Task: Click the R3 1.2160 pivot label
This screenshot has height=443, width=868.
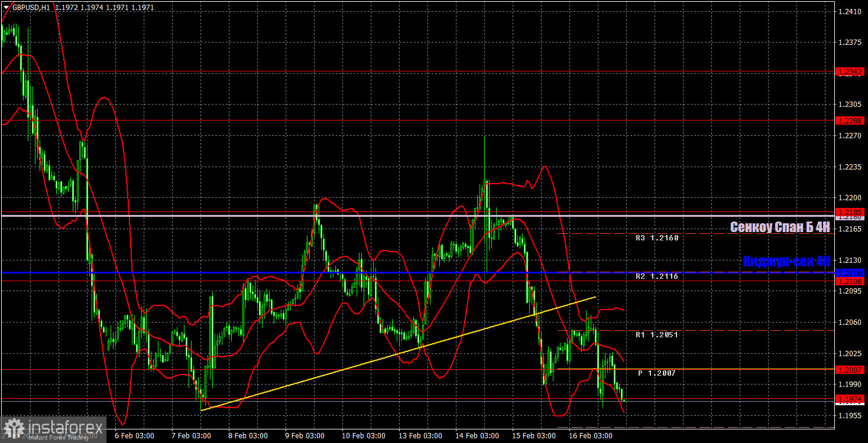Action: point(657,238)
